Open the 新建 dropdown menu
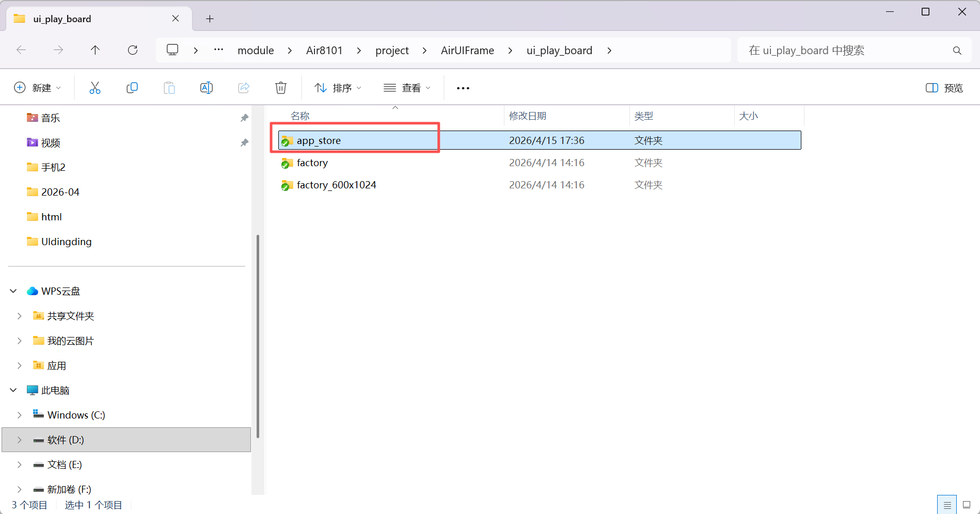This screenshot has width=980, height=514. (37, 88)
